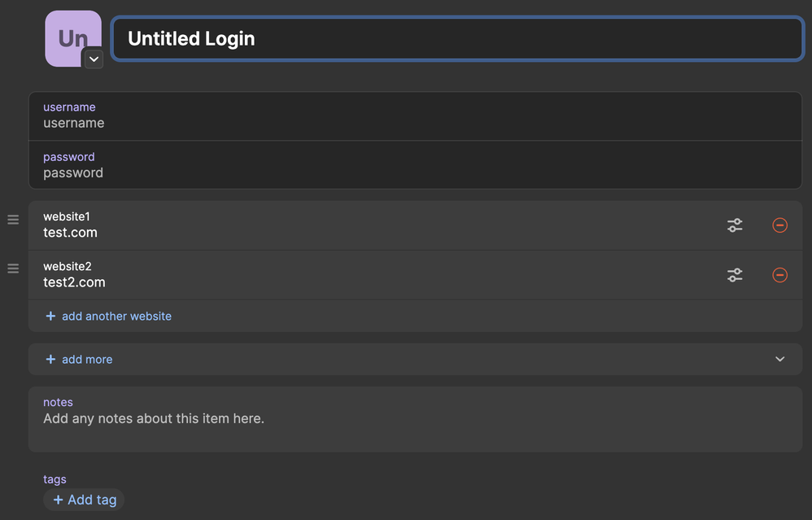Click the website1 field label
812x520 pixels.
66,216
